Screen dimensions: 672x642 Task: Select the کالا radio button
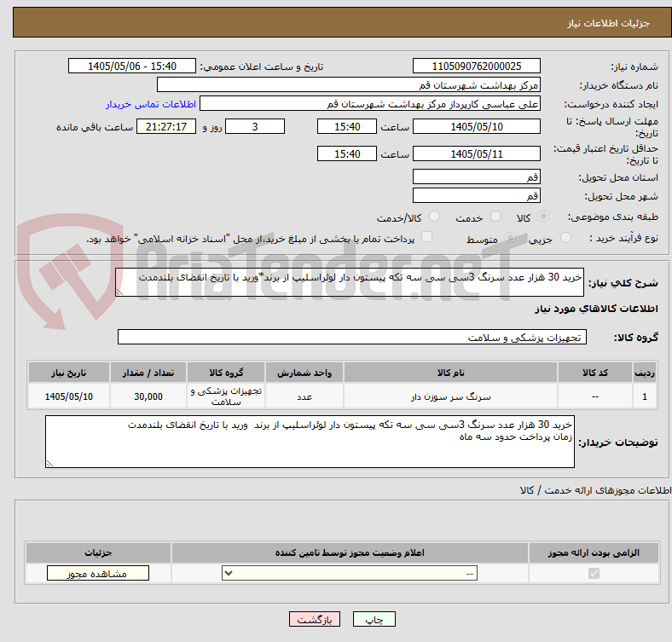point(543,217)
